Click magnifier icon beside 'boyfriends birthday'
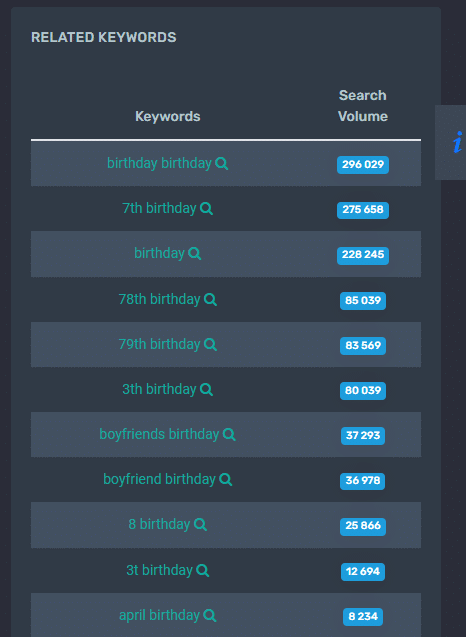The image size is (466, 637). point(229,435)
